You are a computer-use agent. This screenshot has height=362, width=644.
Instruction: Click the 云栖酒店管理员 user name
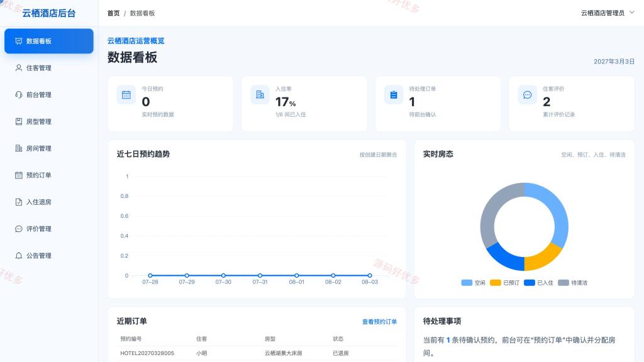(x=602, y=13)
